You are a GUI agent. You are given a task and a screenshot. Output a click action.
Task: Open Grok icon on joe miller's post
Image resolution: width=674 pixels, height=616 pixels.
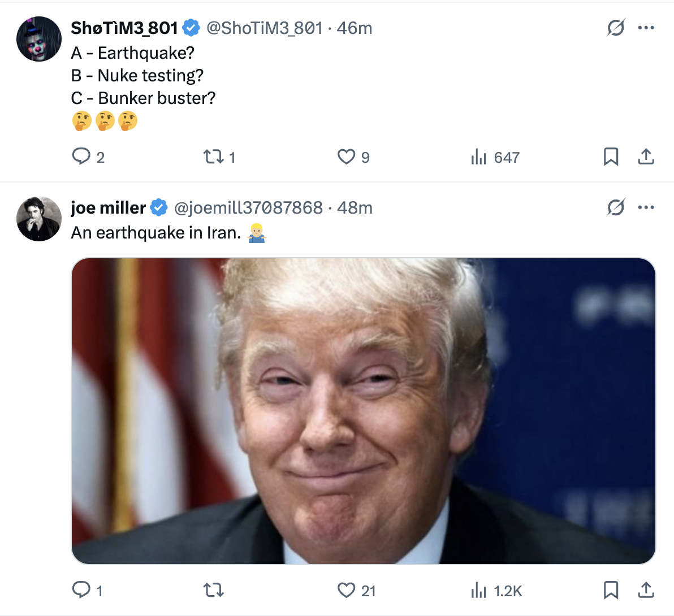[x=615, y=208]
